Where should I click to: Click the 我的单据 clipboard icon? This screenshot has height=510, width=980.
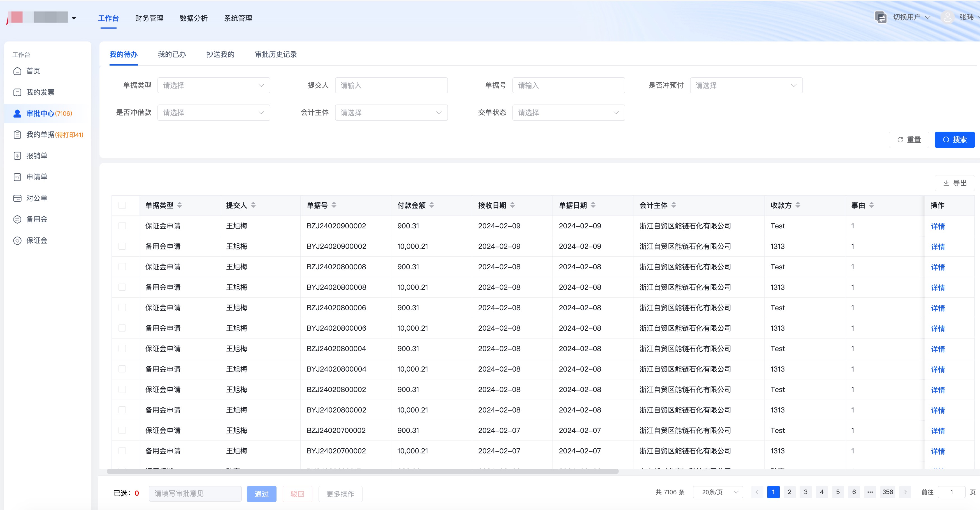point(17,135)
